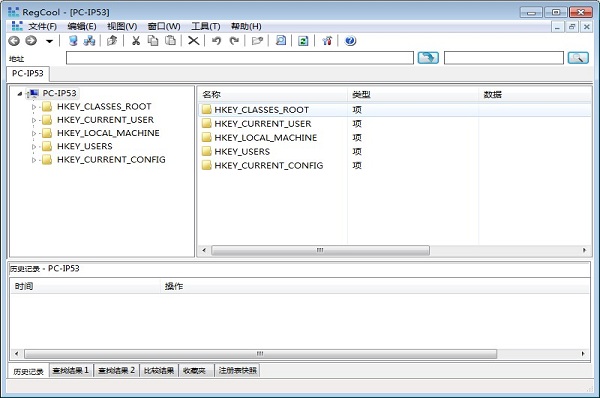Click the green refresh icon

point(303,41)
